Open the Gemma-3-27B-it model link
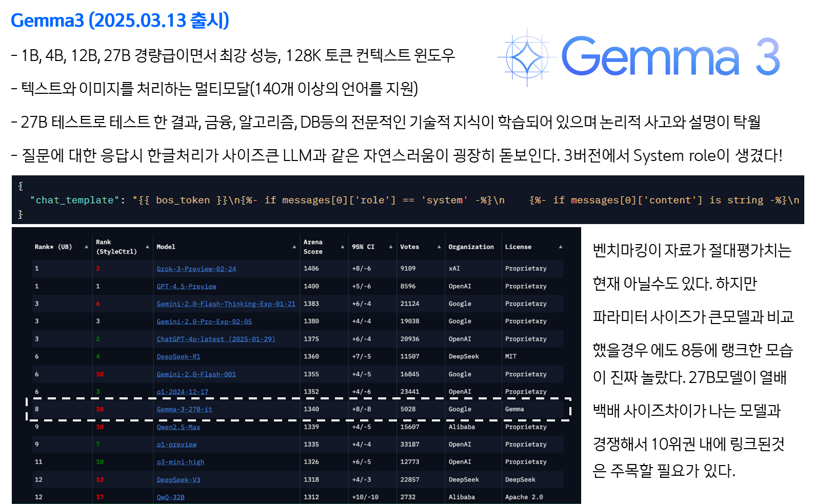Image resolution: width=813 pixels, height=504 pixels. point(184,410)
